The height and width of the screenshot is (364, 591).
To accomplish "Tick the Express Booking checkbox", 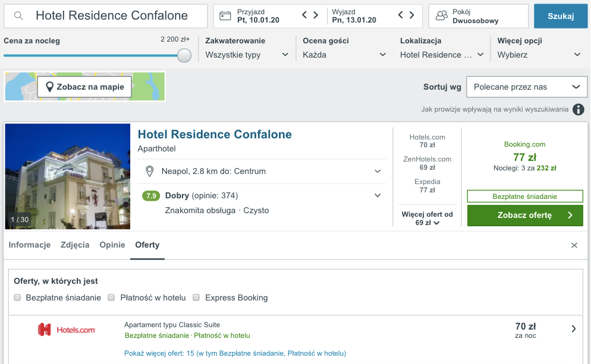I will point(196,297).
